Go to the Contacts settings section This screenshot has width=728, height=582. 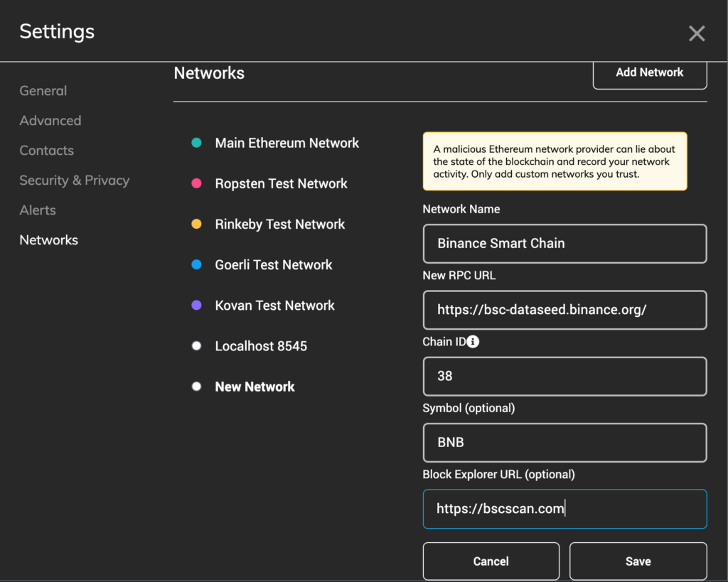46,151
